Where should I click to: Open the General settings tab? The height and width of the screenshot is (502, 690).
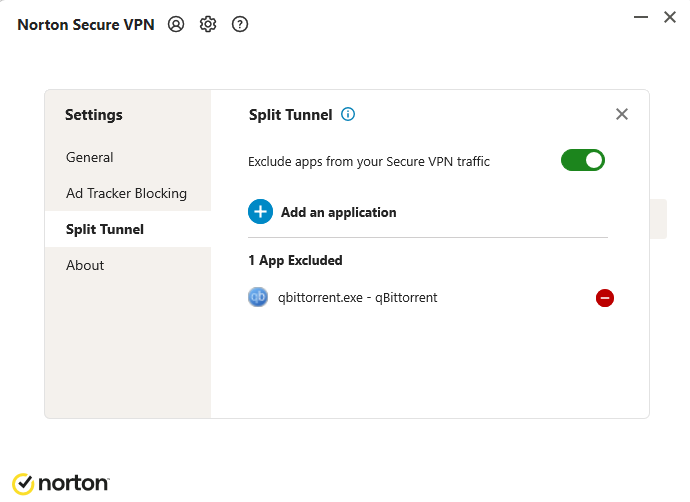(x=90, y=157)
